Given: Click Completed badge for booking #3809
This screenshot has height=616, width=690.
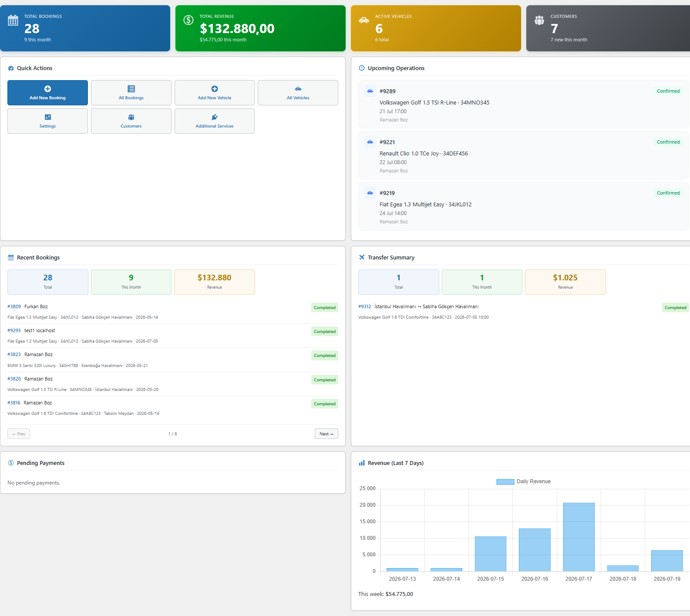Looking at the screenshot, I should click(x=325, y=307).
